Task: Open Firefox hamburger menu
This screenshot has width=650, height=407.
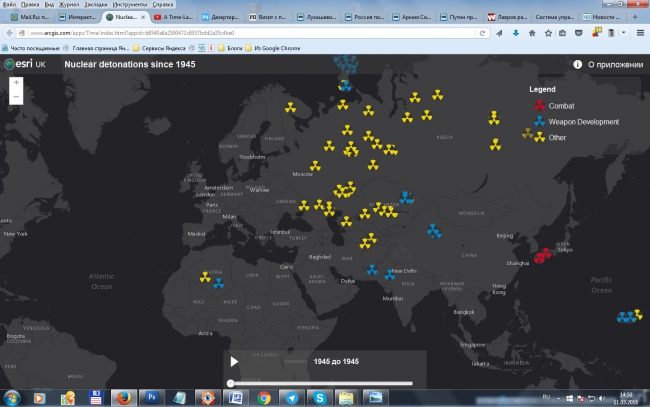Action: point(638,33)
